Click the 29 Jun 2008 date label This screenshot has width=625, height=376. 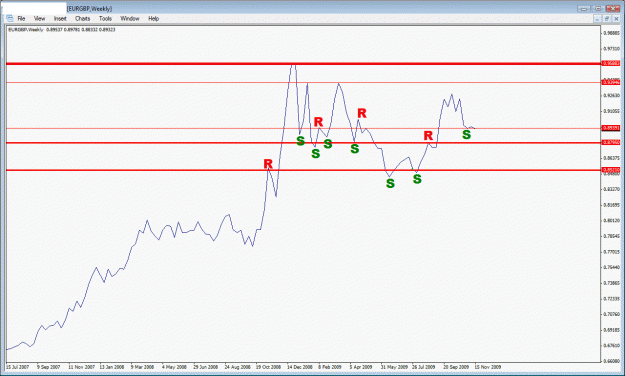(206, 367)
